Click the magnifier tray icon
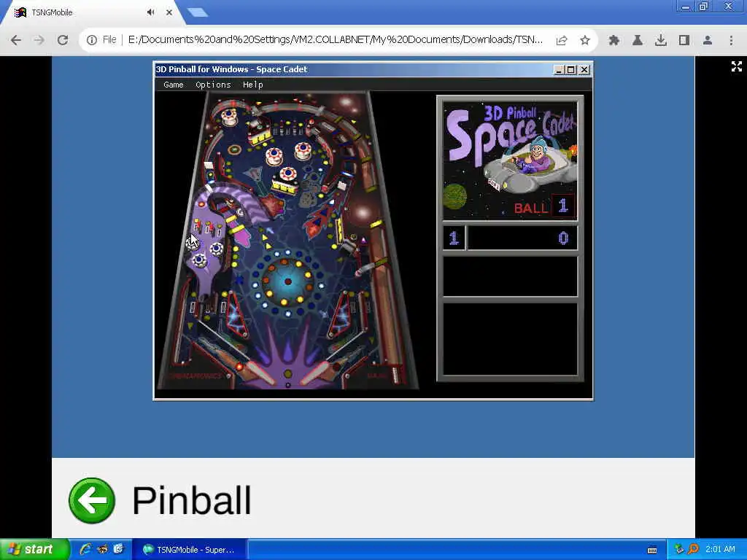Screen dimensions: 747x560 (x=693, y=550)
